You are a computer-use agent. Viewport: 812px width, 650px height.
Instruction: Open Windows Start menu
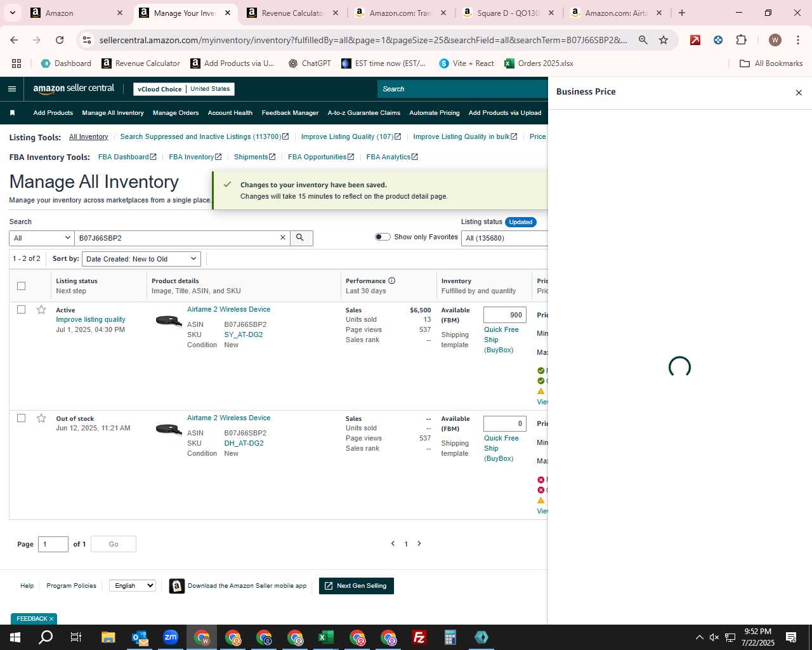[15, 637]
